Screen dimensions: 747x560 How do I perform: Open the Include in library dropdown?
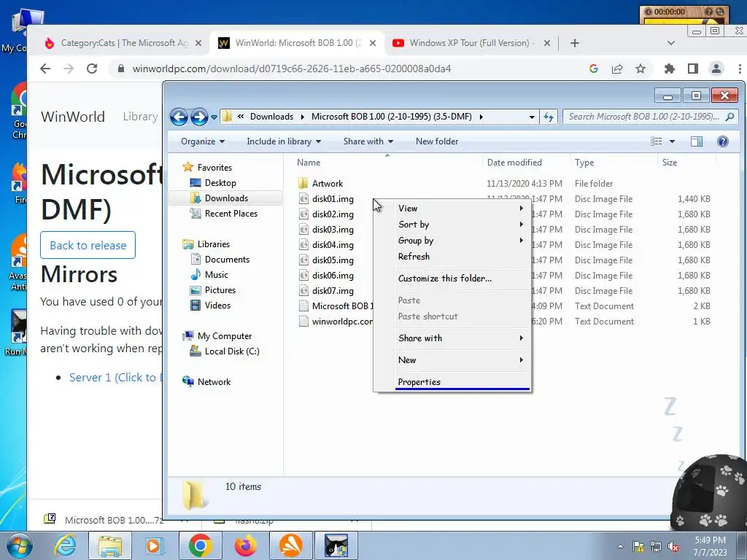pyautogui.click(x=284, y=141)
